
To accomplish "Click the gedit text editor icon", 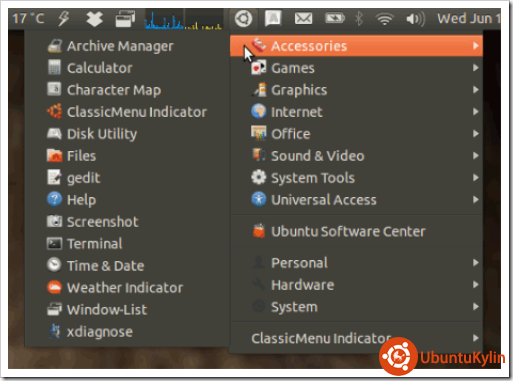I will tap(54, 177).
